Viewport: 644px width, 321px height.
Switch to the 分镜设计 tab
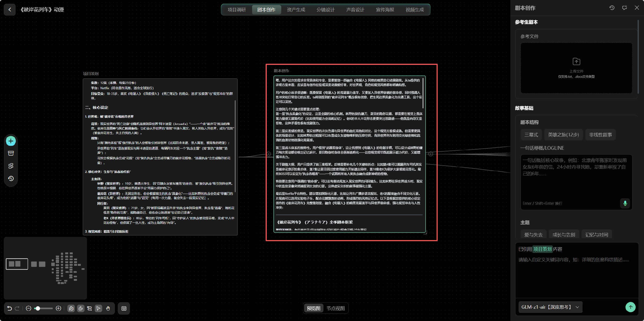325,10
